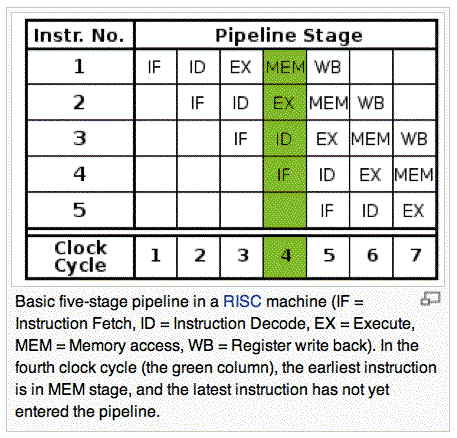The width and height of the screenshot is (457, 438).
Task: Click the Instr. No. header cell
Action: tap(80, 35)
